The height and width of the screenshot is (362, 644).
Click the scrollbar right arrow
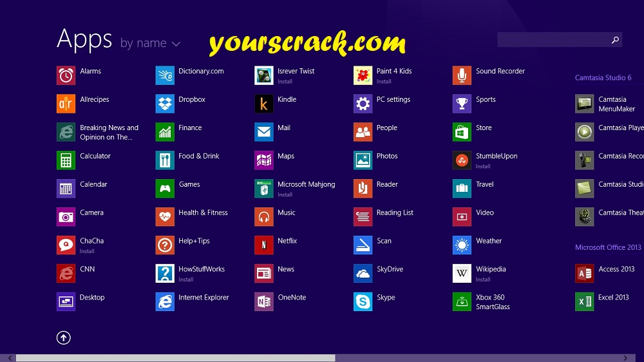click(625, 358)
